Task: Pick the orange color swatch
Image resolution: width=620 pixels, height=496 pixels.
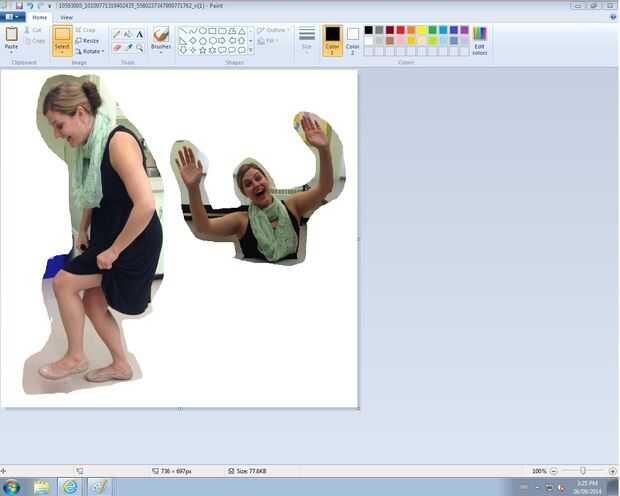Action: tap(411, 30)
